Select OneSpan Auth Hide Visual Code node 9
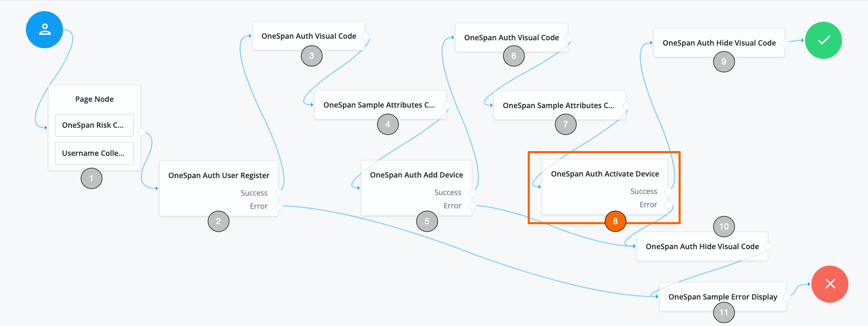Viewport: 868px width, 326px height. pyautogui.click(x=719, y=43)
